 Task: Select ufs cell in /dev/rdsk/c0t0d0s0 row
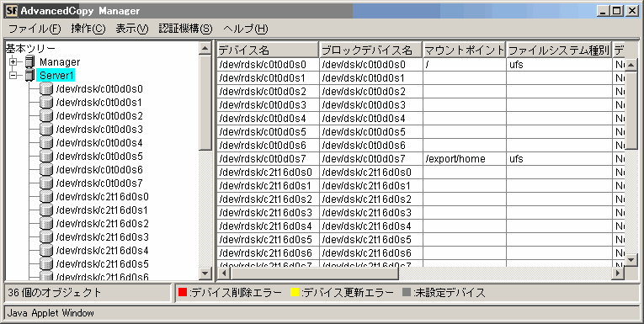coord(559,65)
